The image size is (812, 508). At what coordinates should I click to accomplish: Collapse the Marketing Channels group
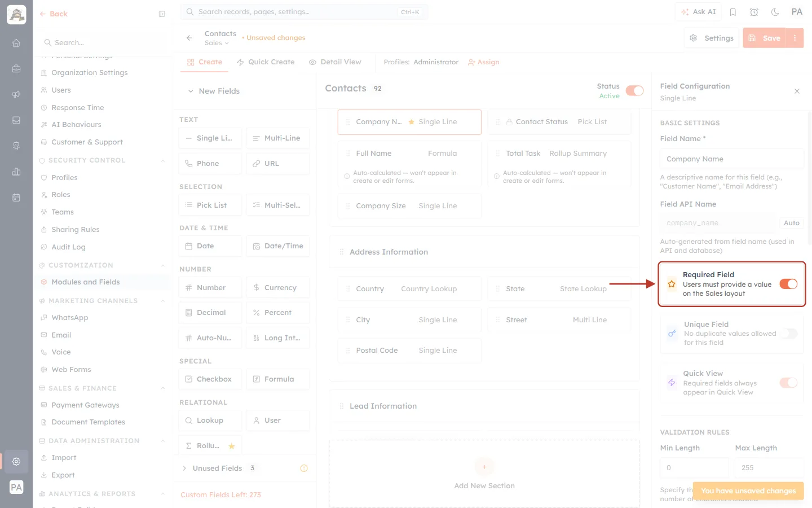coord(162,301)
